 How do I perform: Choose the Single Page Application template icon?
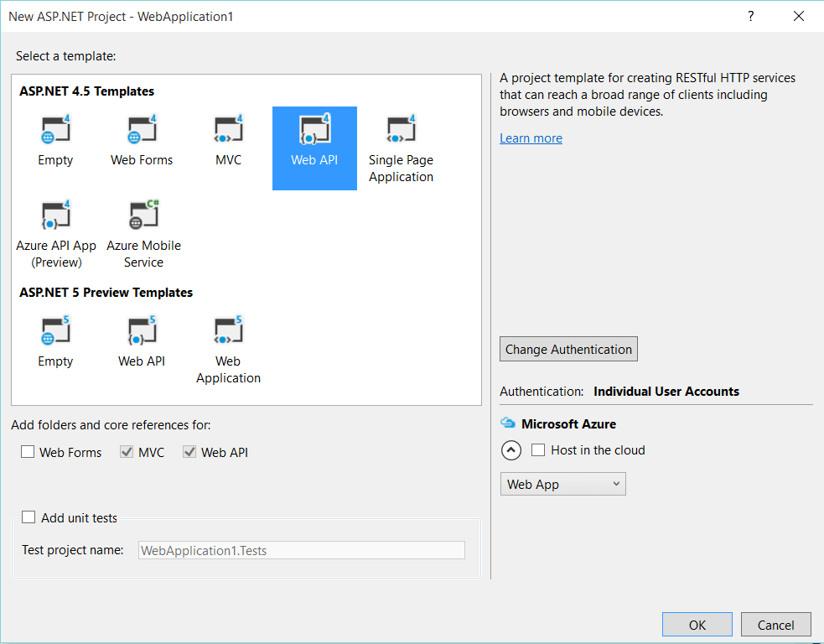point(401,129)
